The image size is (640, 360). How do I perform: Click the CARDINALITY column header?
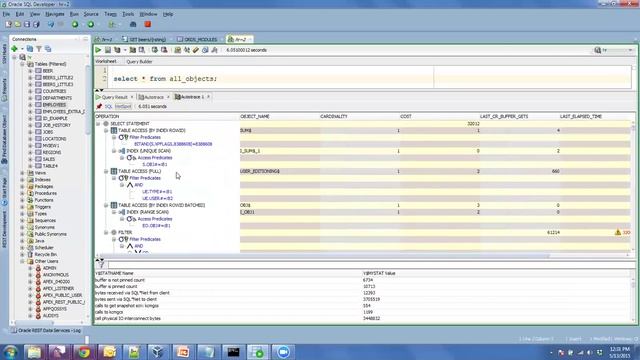pos(333,117)
